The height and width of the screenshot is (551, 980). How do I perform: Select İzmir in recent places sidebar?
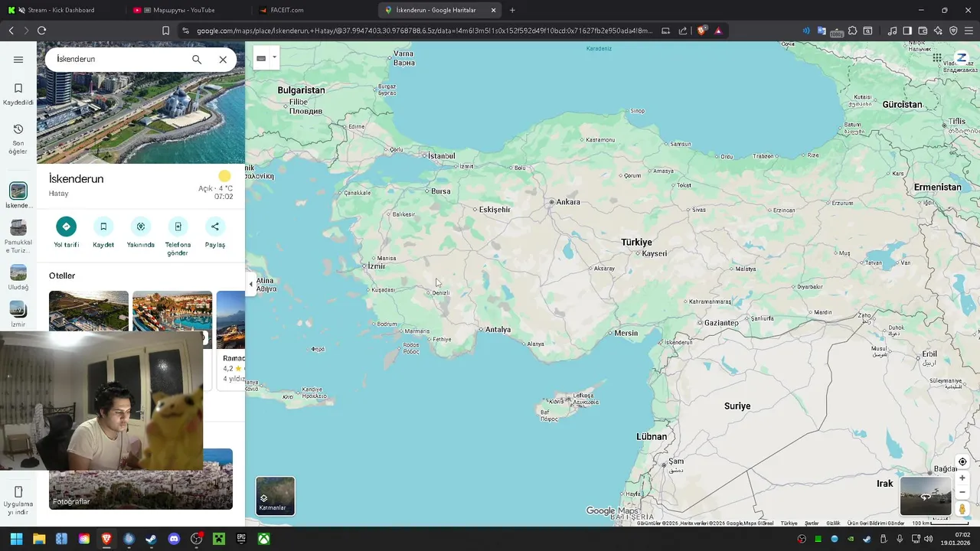[x=18, y=314]
